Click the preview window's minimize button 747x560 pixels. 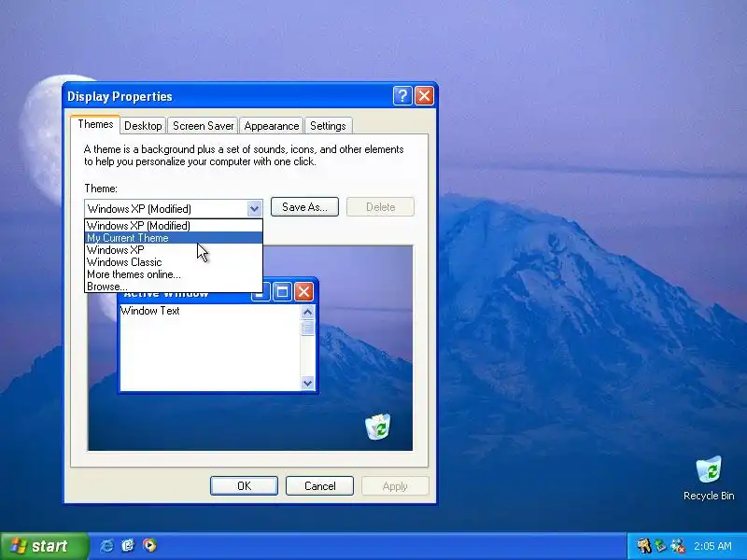click(x=261, y=293)
